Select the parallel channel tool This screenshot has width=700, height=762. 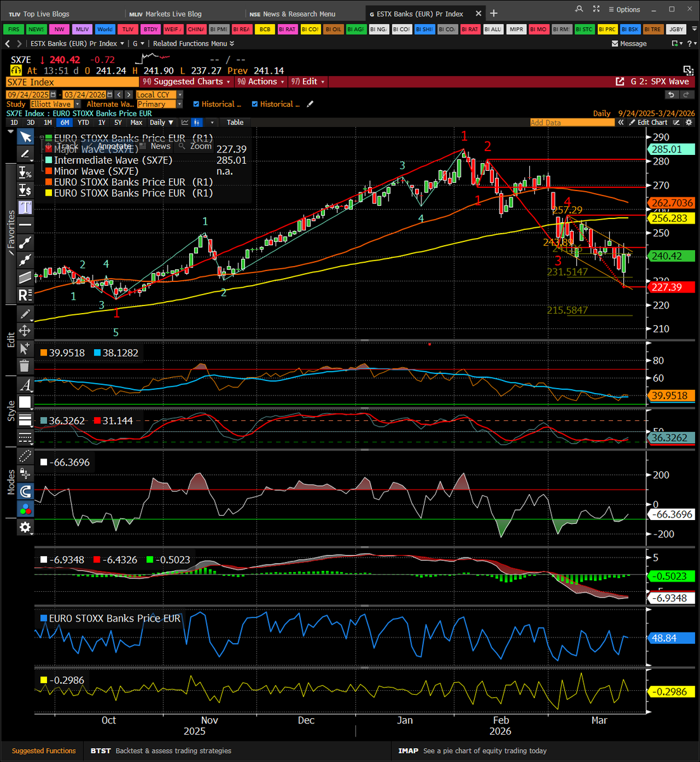[25, 277]
